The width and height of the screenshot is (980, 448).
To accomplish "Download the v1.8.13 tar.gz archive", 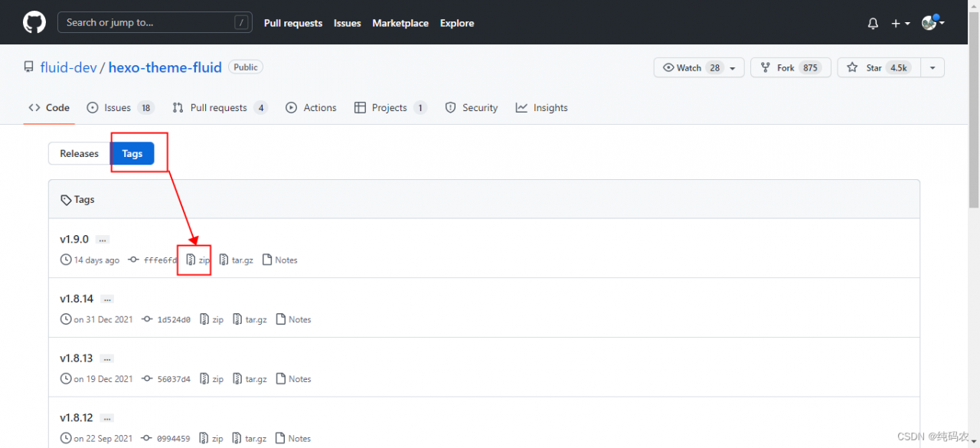I will click(250, 379).
